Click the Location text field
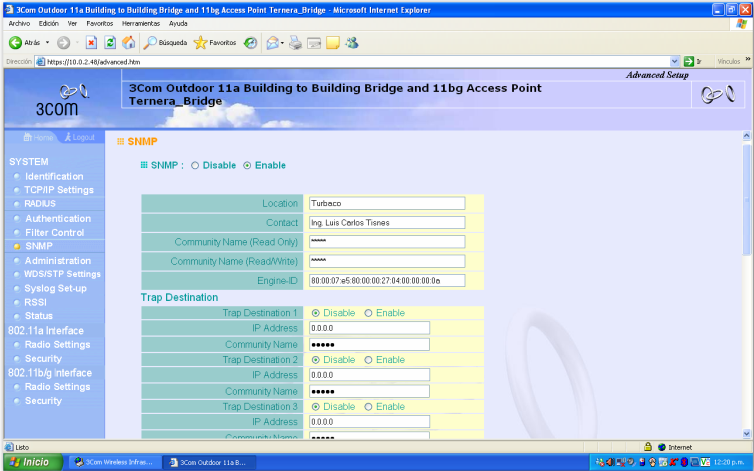 (x=386, y=203)
